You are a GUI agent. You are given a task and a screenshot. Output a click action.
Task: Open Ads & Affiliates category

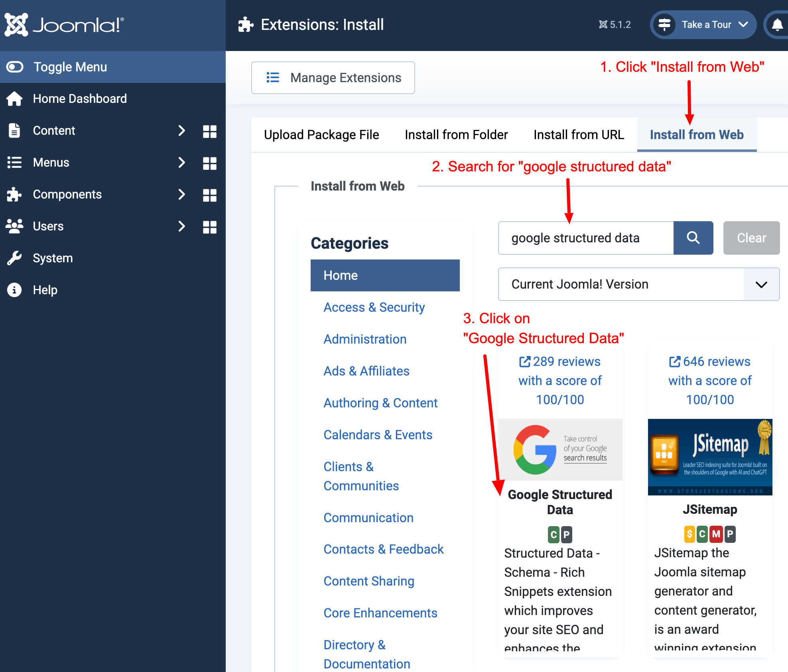click(366, 371)
